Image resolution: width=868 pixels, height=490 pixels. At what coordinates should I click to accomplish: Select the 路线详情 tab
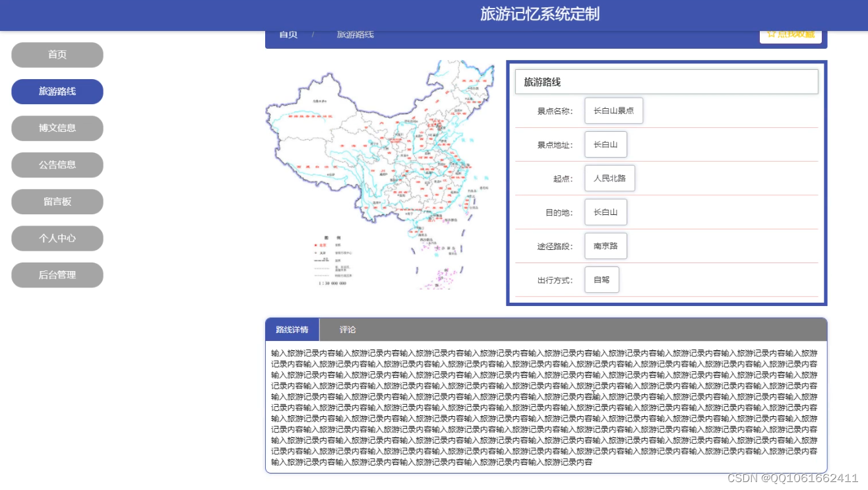[291, 329]
